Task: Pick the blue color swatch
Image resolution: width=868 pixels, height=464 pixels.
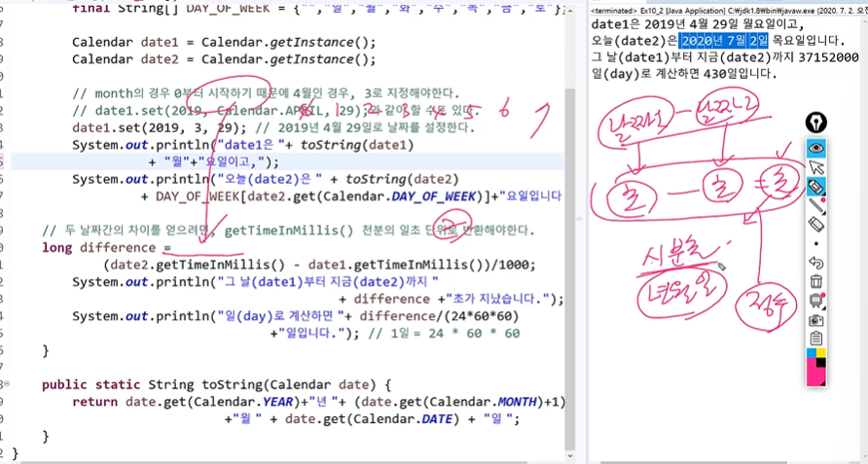Action: pos(811,353)
